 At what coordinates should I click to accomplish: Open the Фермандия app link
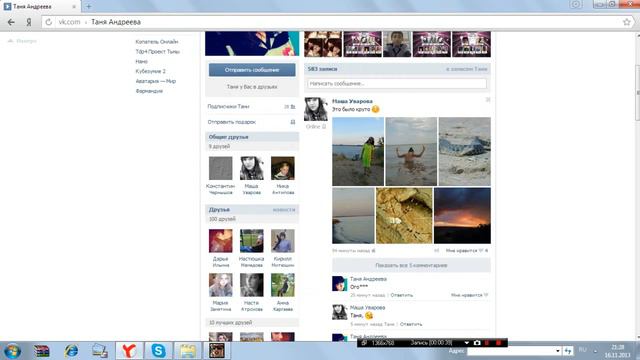tap(149, 91)
